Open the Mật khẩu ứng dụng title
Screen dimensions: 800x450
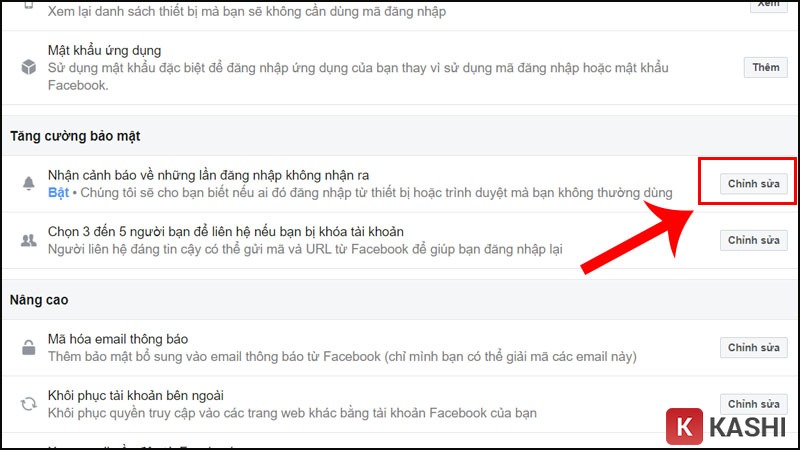coord(104,50)
